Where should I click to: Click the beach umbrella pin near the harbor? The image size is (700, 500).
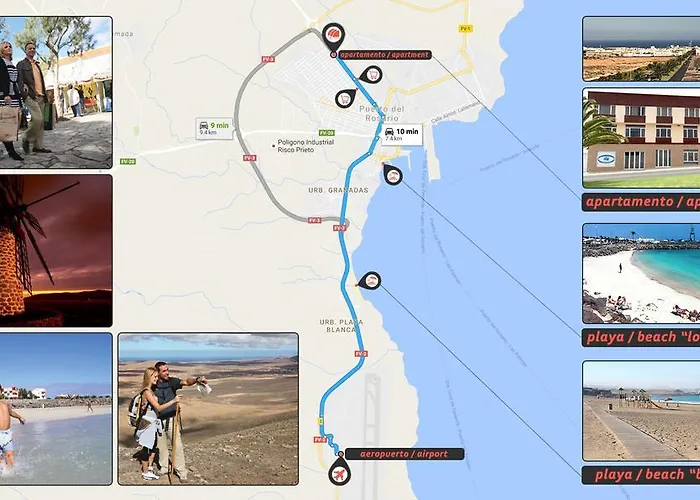[393, 175]
